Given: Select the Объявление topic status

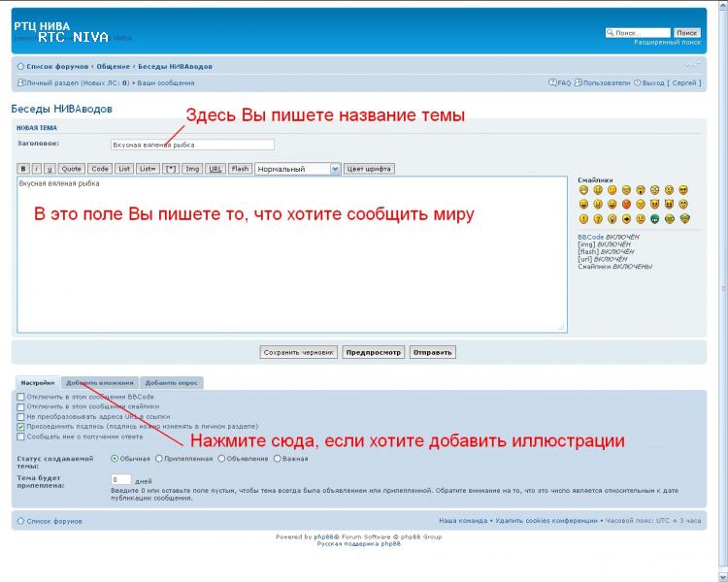Looking at the screenshot, I should (x=221, y=459).
